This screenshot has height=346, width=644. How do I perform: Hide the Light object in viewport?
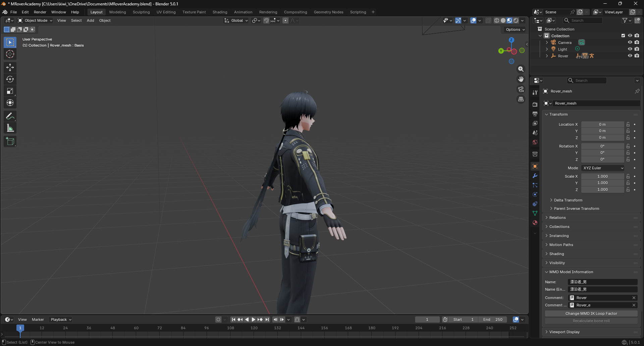[x=630, y=49]
